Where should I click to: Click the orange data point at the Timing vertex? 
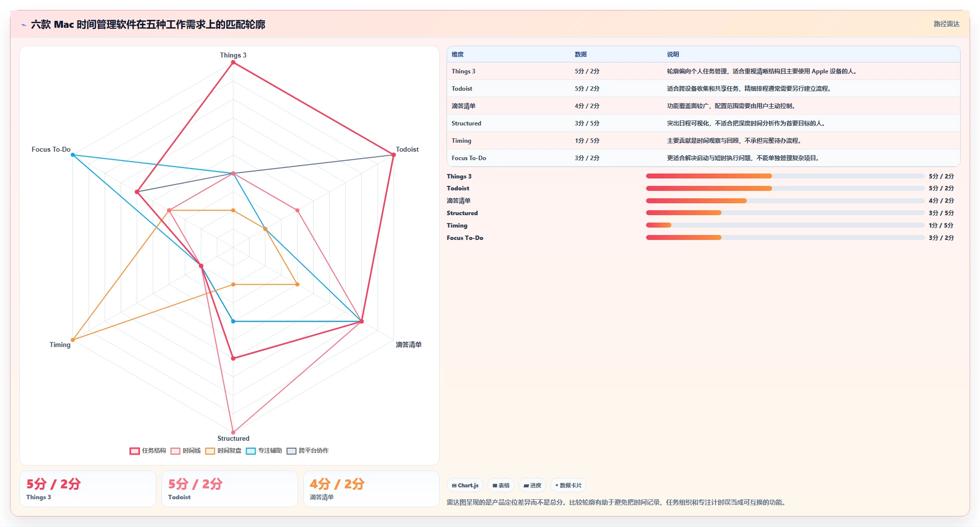(x=73, y=340)
